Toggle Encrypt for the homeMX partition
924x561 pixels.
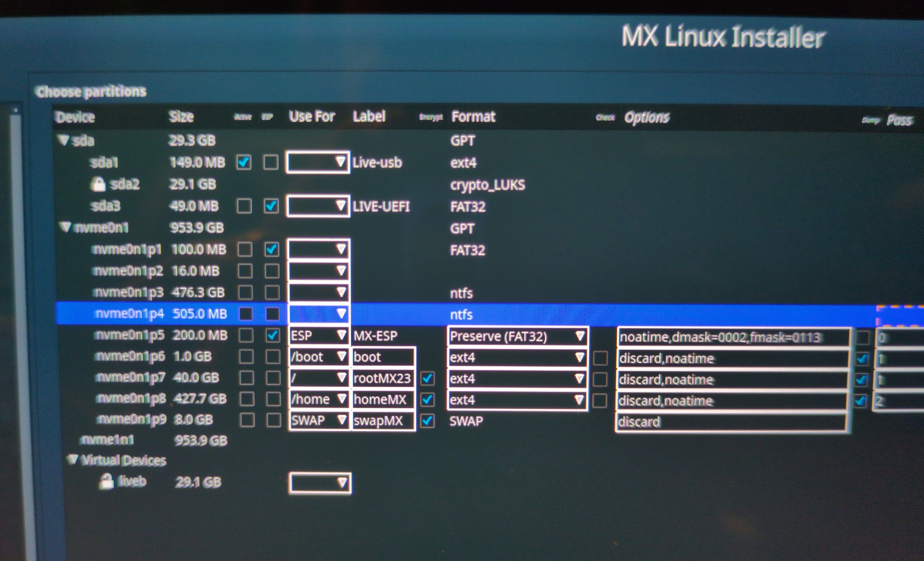tap(428, 399)
